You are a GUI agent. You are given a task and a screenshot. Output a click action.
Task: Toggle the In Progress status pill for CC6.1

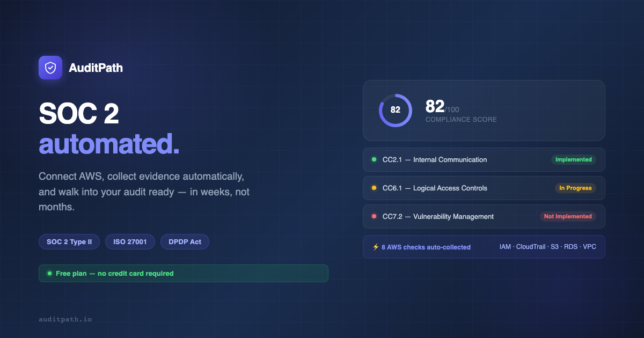pos(576,188)
